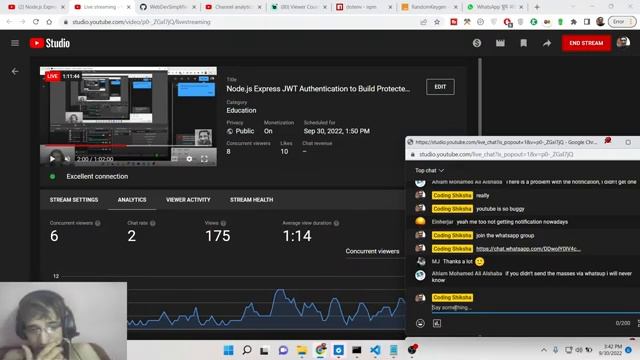Open the STREAM HEALTH tab

point(251,200)
